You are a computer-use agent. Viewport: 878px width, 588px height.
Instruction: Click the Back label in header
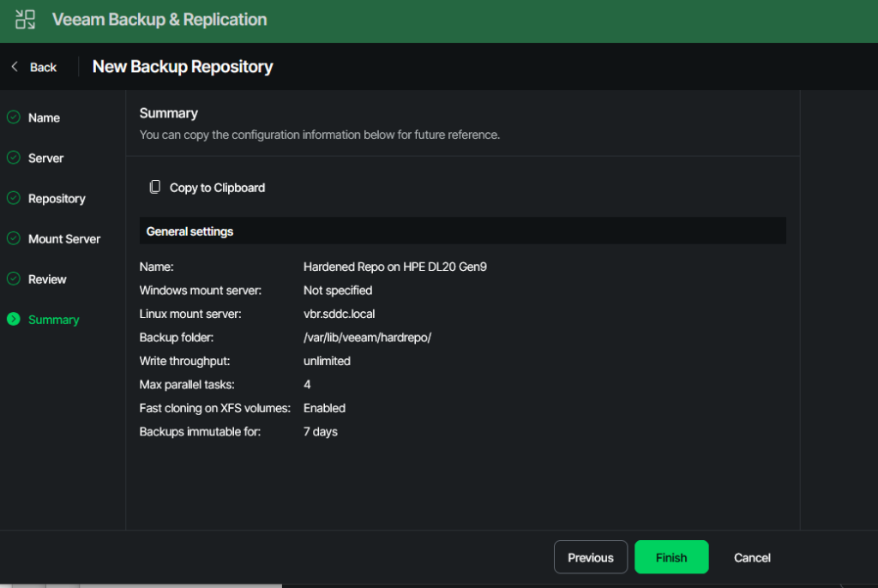pyautogui.click(x=43, y=67)
